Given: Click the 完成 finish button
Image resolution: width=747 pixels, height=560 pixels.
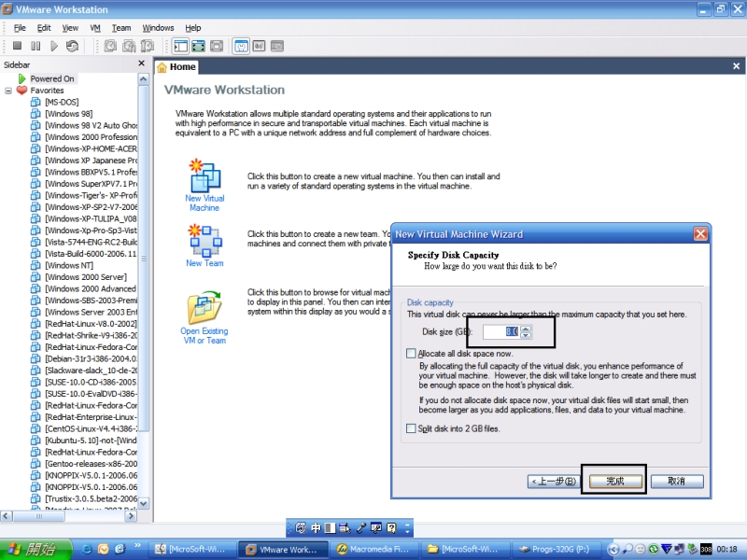Looking at the screenshot, I should (615, 482).
